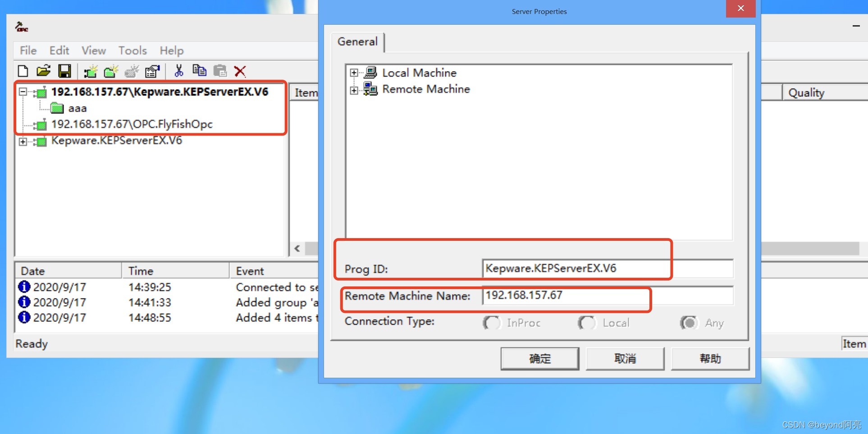Select the 192.168.157.67\Kepware.KEPServerEX.V6 tree item
This screenshot has height=434, width=868.
click(x=160, y=92)
